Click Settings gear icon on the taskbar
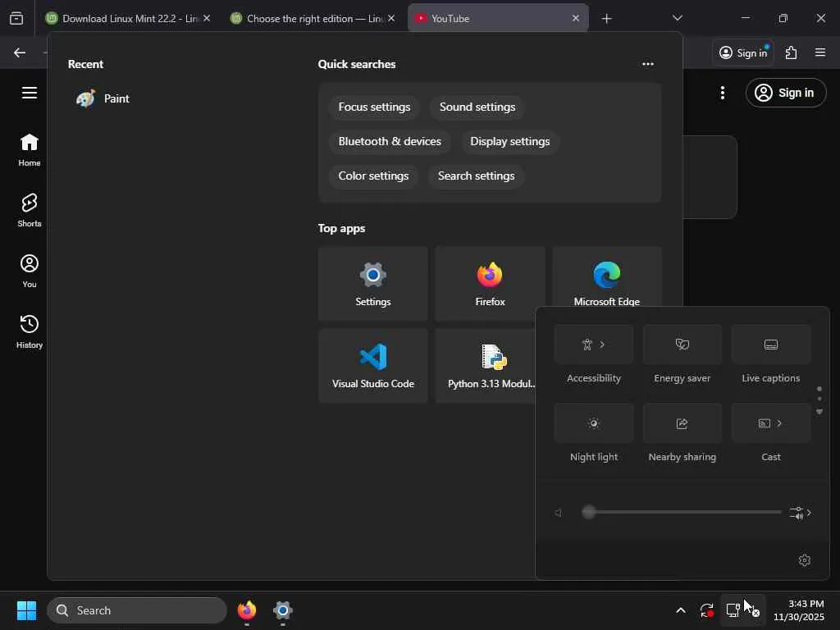Viewport: 840px width, 630px height. click(283, 610)
